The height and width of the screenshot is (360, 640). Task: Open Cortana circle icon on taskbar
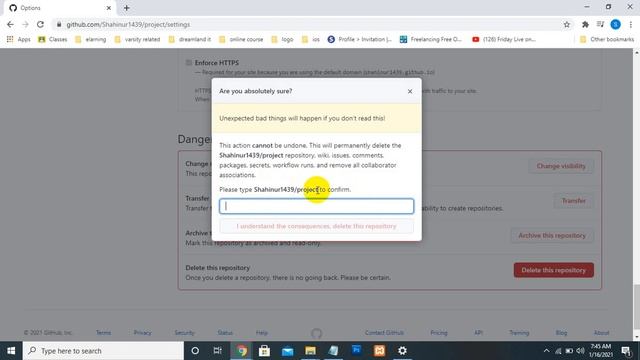[x=195, y=351]
